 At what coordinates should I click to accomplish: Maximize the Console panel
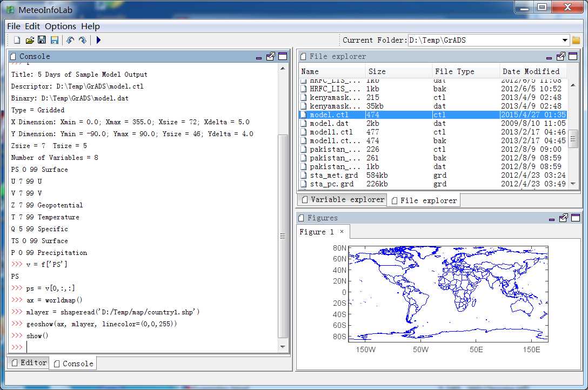pos(282,56)
